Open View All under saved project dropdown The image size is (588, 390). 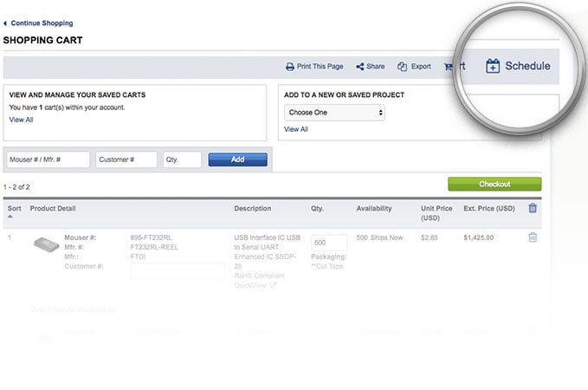click(295, 129)
